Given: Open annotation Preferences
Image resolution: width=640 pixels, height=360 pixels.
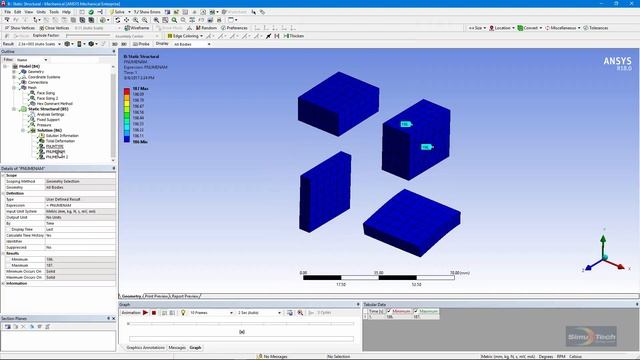Looking at the screenshot, I should (x=234, y=28).
